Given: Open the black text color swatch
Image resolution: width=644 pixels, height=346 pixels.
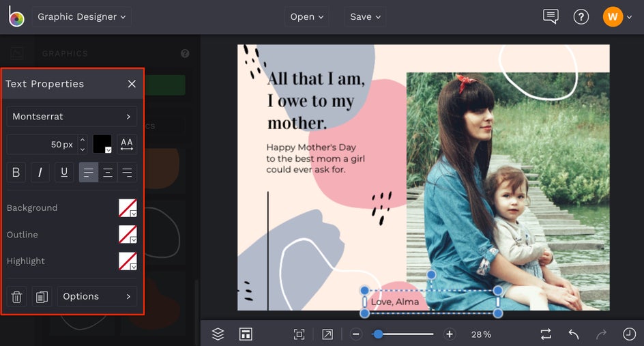Looking at the screenshot, I should [x=102, y=144].
